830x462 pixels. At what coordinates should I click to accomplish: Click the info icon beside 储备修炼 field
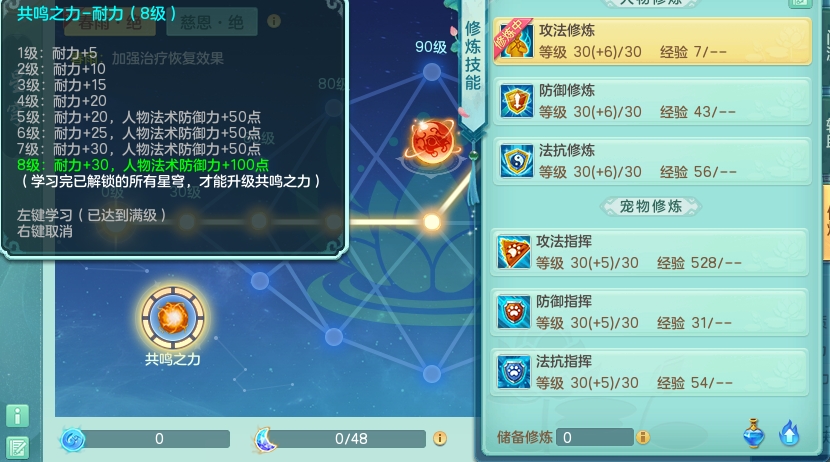tap(643, 437)
